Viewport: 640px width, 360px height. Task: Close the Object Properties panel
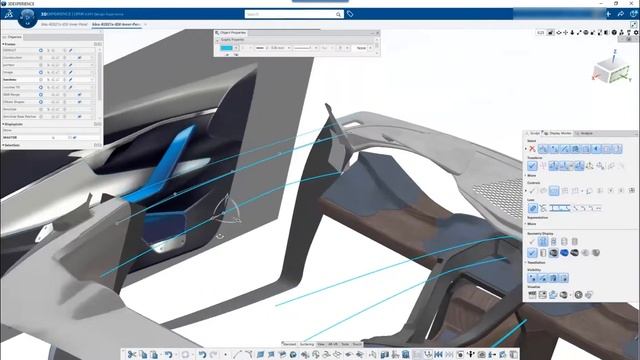378,33
